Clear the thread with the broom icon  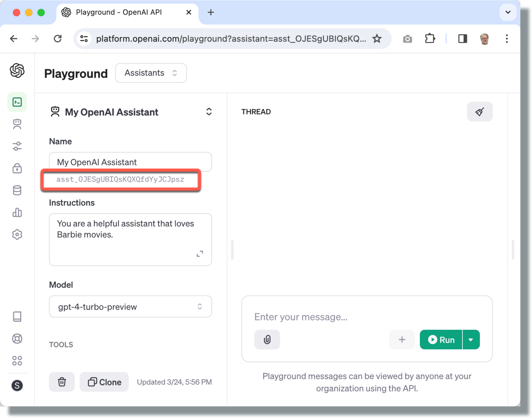click(x=480, y=112)
